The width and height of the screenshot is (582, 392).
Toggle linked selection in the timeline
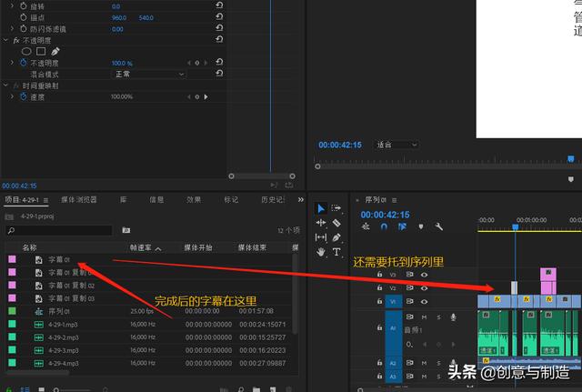(x=402, y=226)
